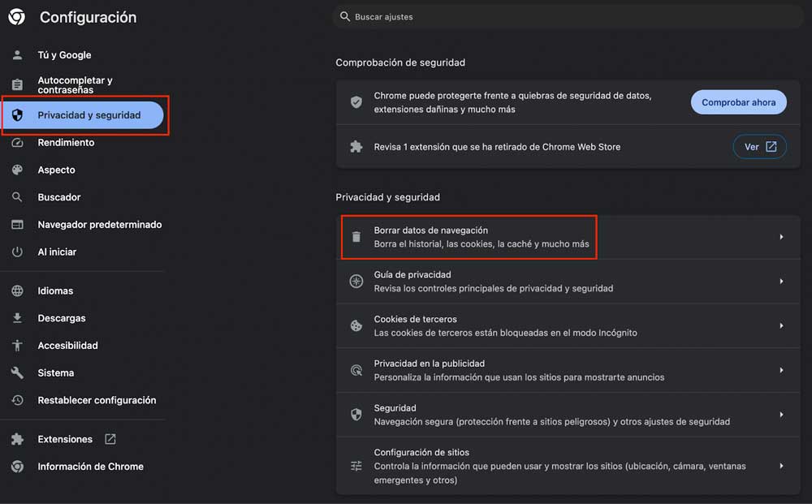Expand the Guía de privacidad row chevron

coord(781,281)
